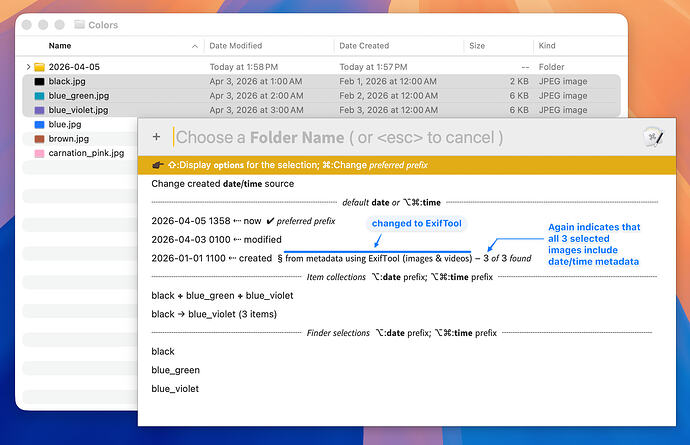Pick 'black + blue_green + blue_violet' collection name
Viewport: 690px width, 445px height.
click(222, 295)
